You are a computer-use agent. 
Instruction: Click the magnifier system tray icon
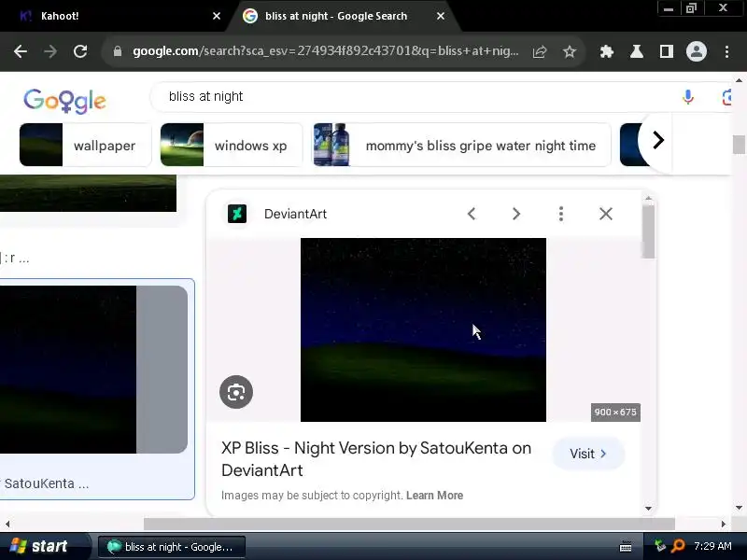coord(678,546)
